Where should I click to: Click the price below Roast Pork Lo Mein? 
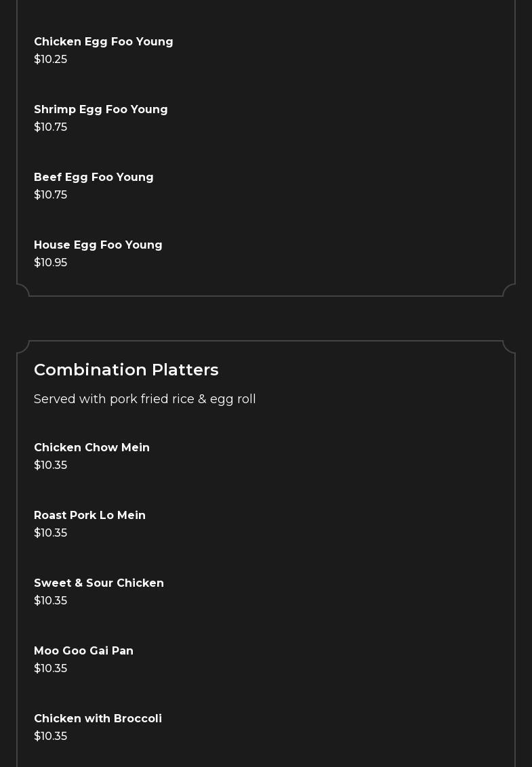pyautogui.click(x=51, y=533)
